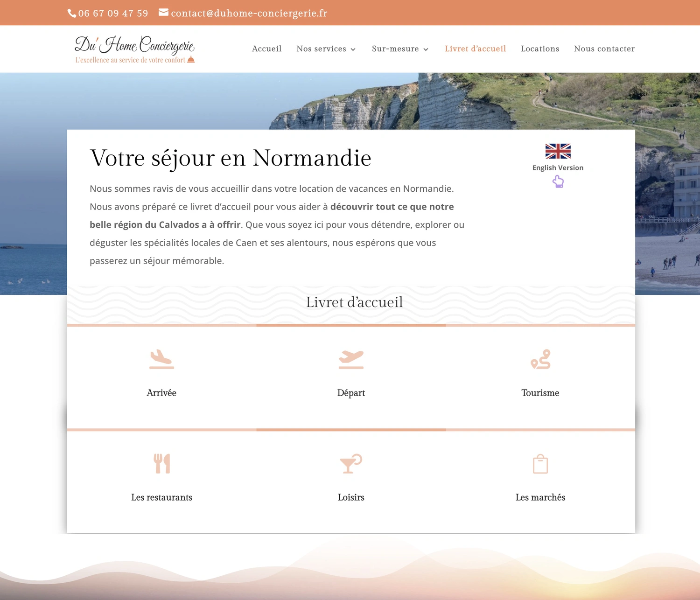Click the phone handset icon
Screen dimensions: 700x600
click(72, 13)
